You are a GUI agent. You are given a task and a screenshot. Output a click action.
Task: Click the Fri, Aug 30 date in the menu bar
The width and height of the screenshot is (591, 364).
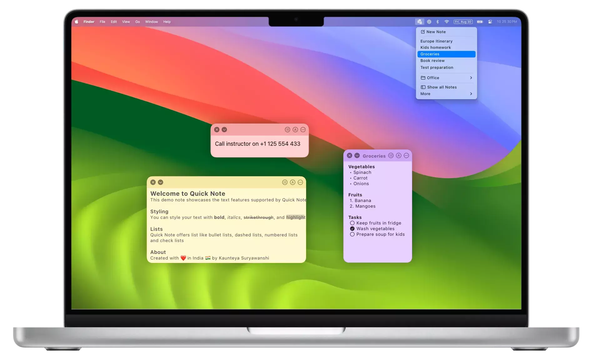click(463, 22)
